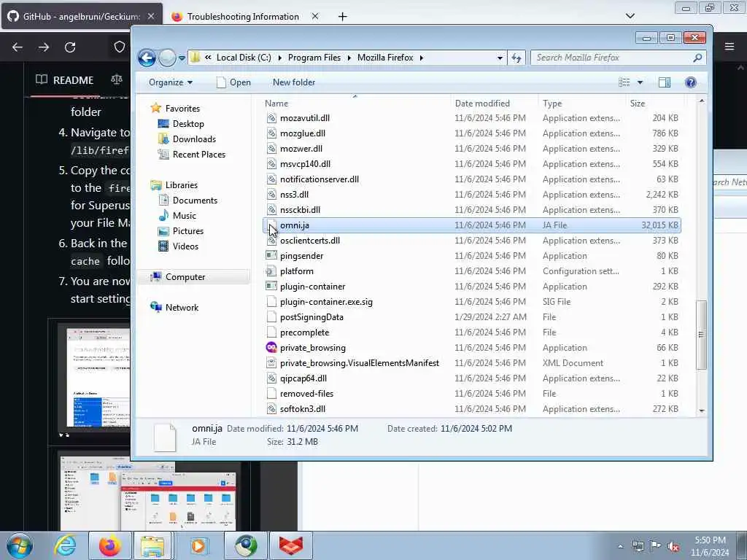Select the platform configuration file icon
747x560 pixels.
271,271
